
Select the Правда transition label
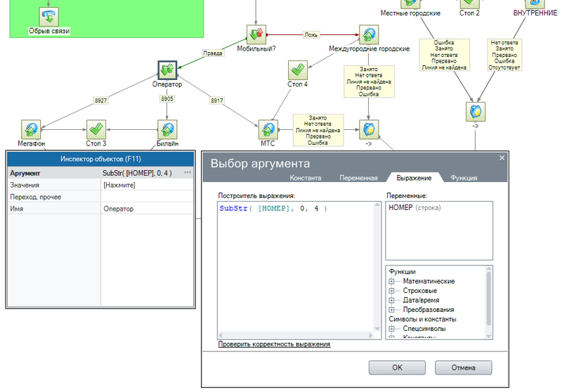213,53
